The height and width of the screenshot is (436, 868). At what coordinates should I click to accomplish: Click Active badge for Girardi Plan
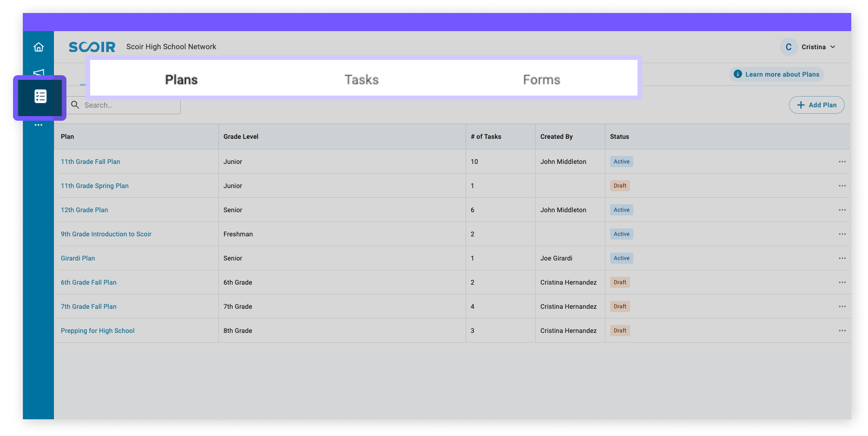tap(621, 258)
